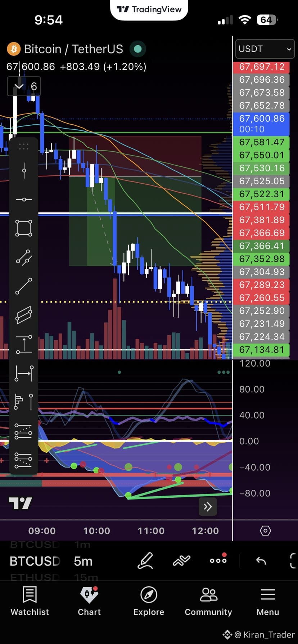Tap the 67,696.36 gray price label
Image resolution: width=298 pixels, height=644 pixels.
pos(261,79)
